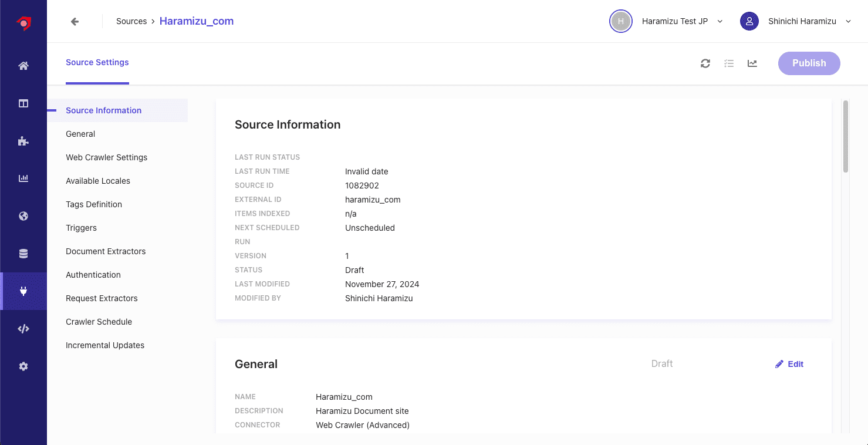The image size is (868, 445).
Task: Open the puzzle piece extensions icon
Action: tap(23, 141)
